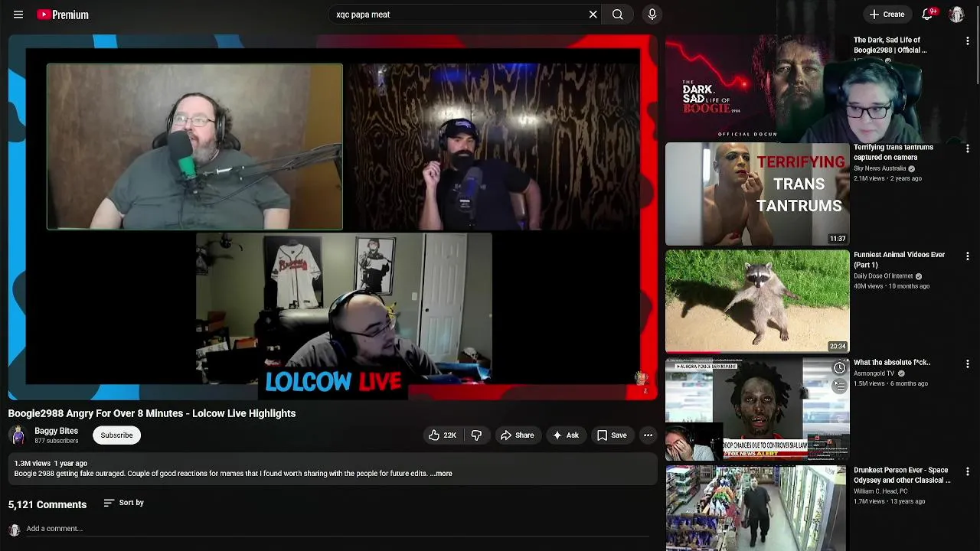This screenshot has height=551, width=980.
Task: Open The Dark, Sad Life of Boogie2988 title
Action: pyautogui.click(x=890, y=45)
